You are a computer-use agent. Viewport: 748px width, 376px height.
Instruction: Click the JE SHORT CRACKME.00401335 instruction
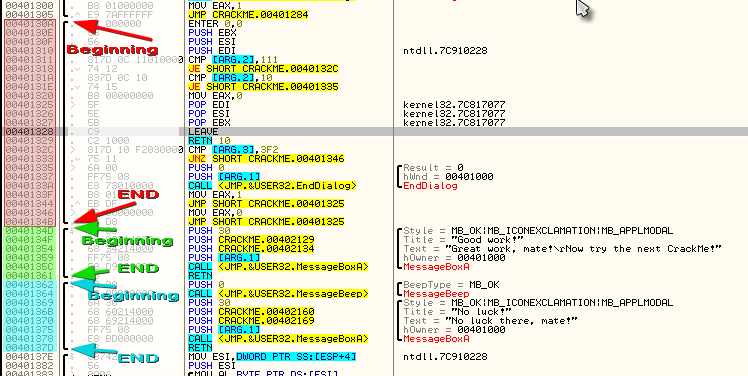(263, 87)
